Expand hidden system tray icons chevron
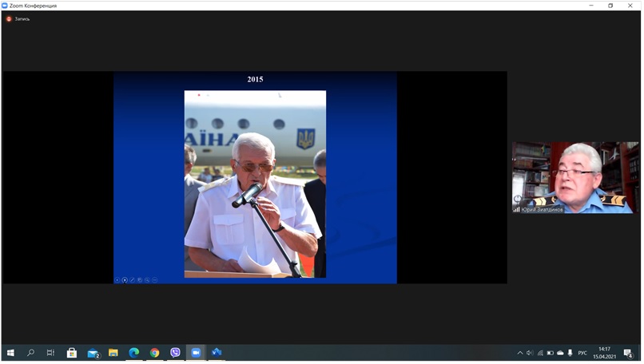The width and height of the screenshot is (644, 364). click(520, 352)
